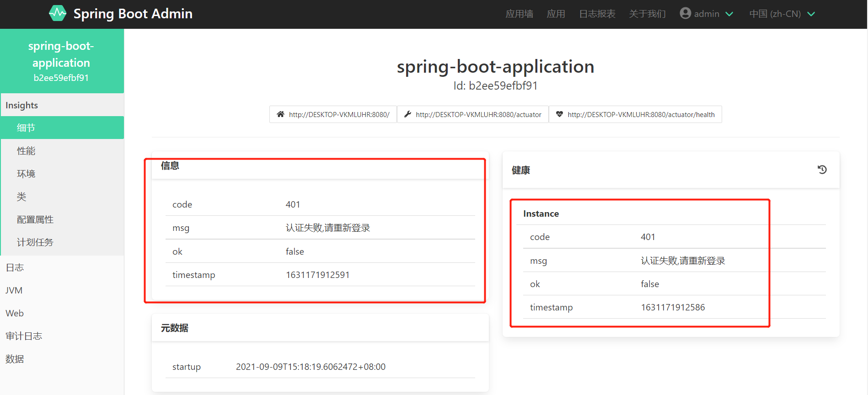Select the 配置属性 sidebar item
The height and width of the screenshot is (395, 868).
pos(62,219)
